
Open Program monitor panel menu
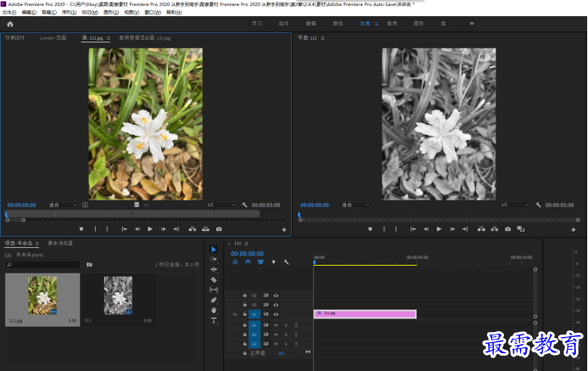(322, 38)
